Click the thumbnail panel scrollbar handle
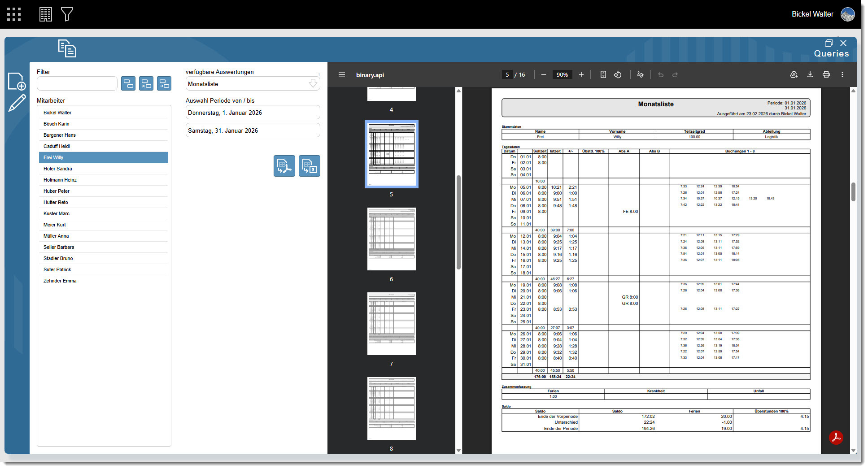The width and height of the screenshot is (868, 469). coord(458,222)
